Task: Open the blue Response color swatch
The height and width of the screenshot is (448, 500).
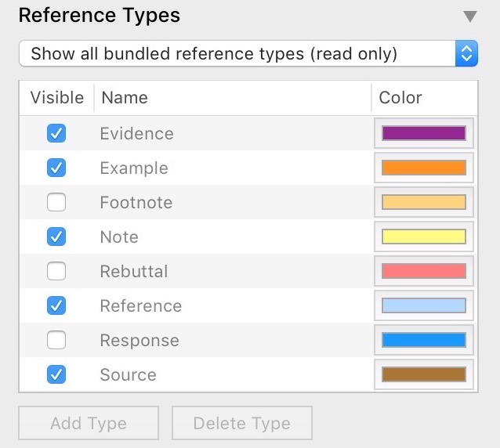Action: click(x=424, y=340)
